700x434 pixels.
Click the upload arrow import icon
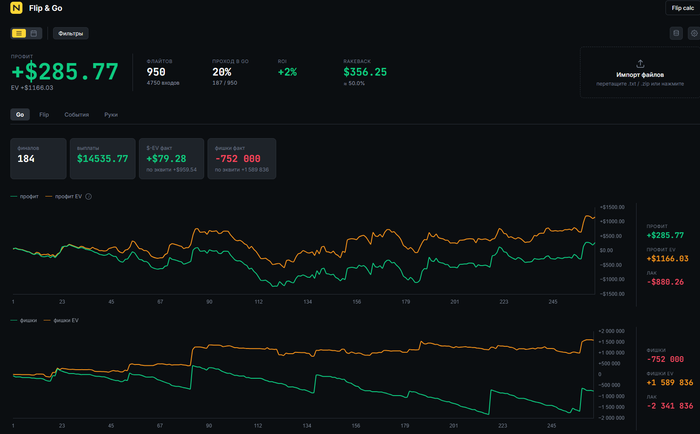coord(640,64)
